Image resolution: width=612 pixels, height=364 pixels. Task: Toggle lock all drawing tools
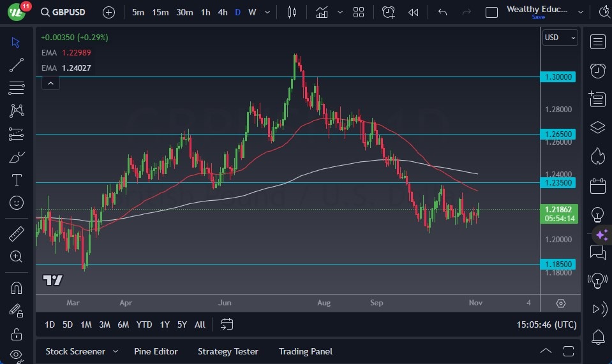[17, 333]
